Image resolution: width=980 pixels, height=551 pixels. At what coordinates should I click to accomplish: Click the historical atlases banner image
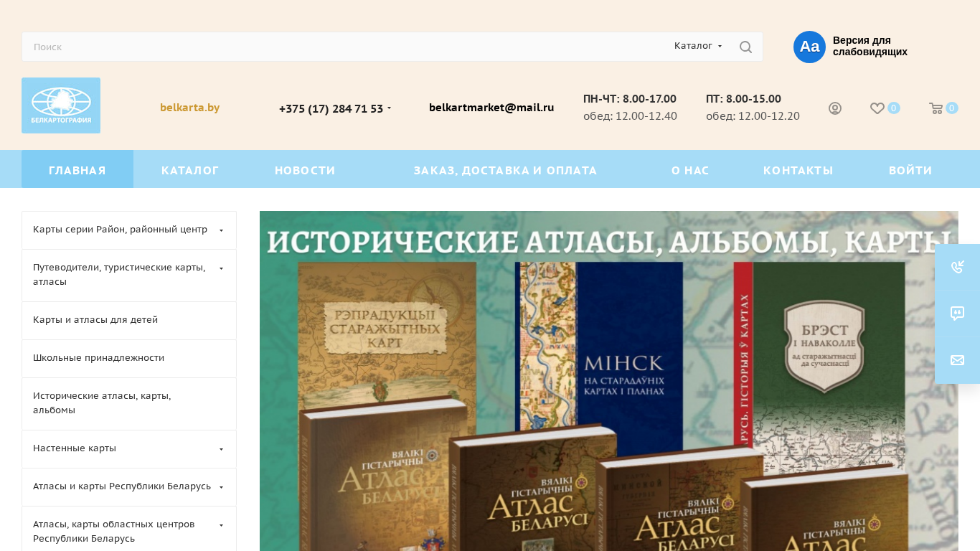click(609, 381)
